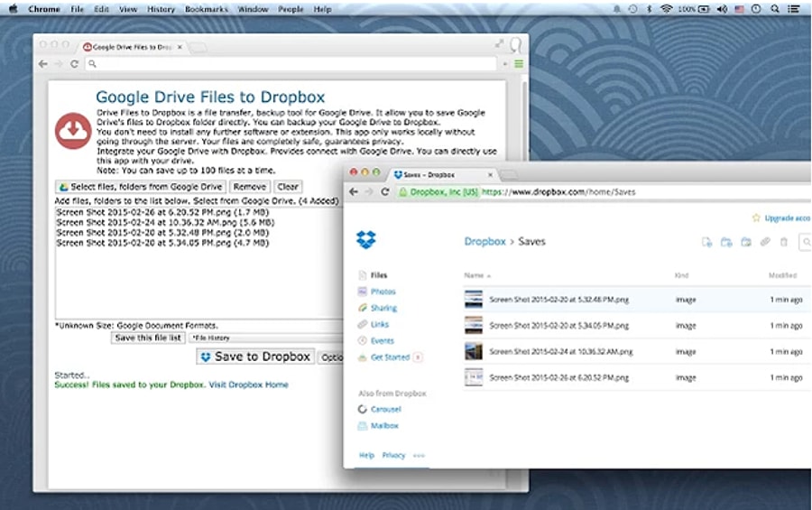Open Photos in the Dropbox sidebar
This screenshot has height=510, width=812.
point(383,292)
